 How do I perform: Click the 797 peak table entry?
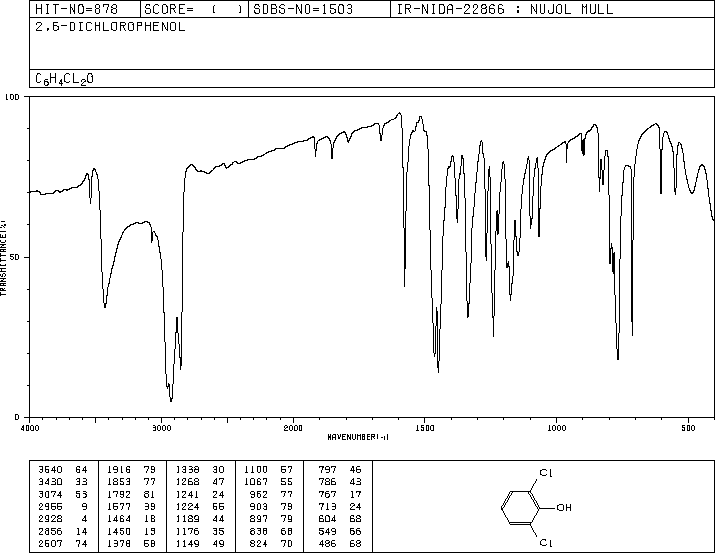(341, 470)
